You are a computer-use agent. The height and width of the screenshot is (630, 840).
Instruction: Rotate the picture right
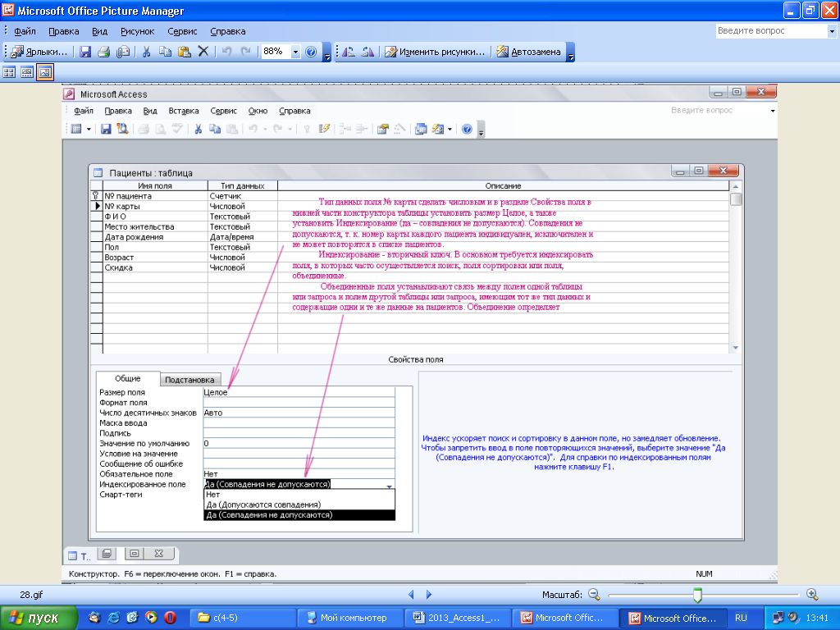coord(368,52)
